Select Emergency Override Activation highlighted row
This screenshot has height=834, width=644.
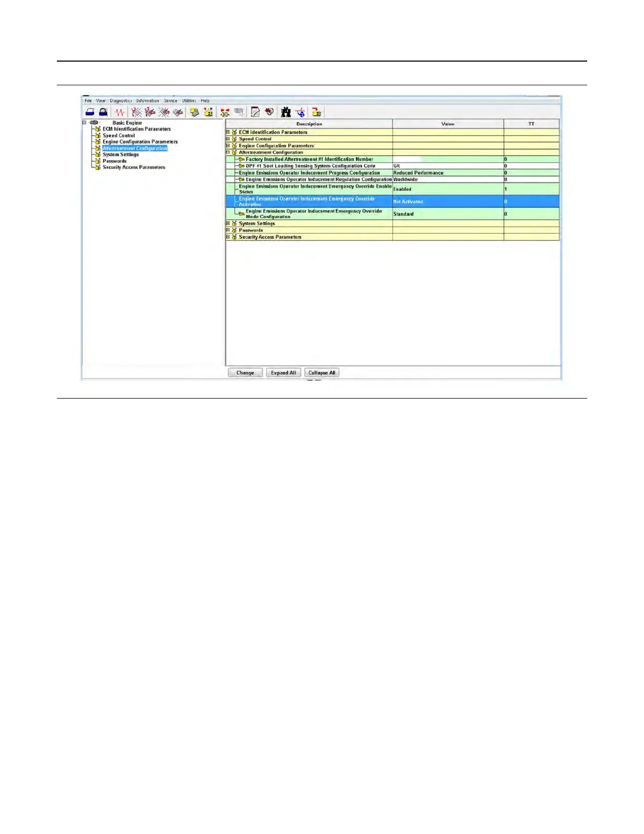[x=393, y=202]
